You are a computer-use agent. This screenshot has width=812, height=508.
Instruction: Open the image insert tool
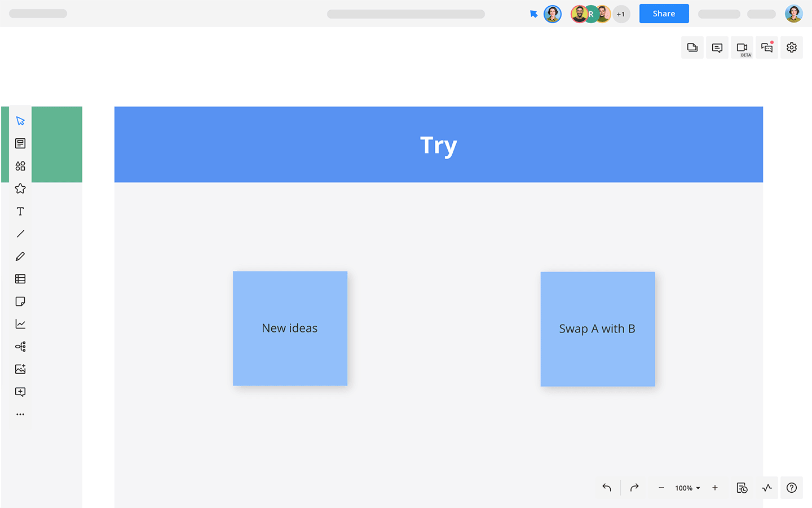point(20,369)
